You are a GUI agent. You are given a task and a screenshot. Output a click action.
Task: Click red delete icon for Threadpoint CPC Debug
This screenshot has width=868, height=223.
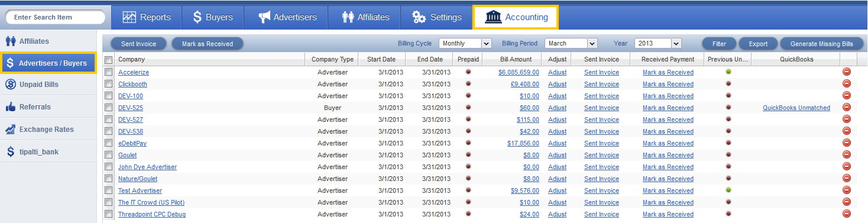click(846, 214)
